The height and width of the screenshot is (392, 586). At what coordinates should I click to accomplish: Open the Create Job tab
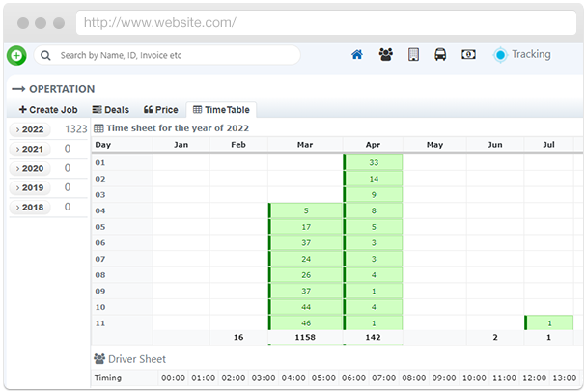point(48,110)
